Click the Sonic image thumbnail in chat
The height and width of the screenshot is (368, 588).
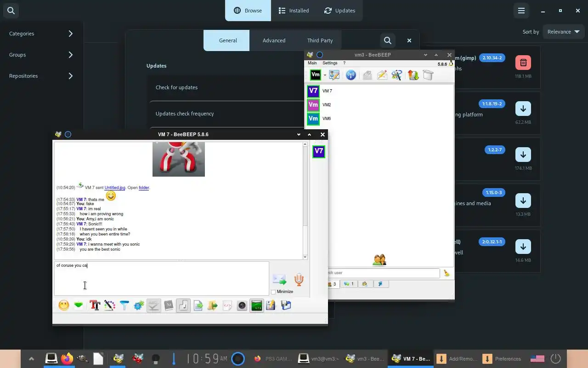(179, 159)
